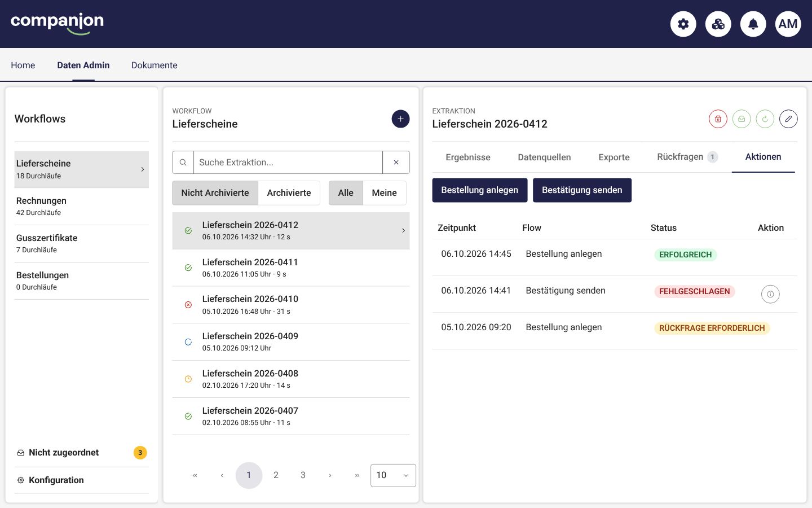
Task: Open notifications bell icon
Action: 753,24
